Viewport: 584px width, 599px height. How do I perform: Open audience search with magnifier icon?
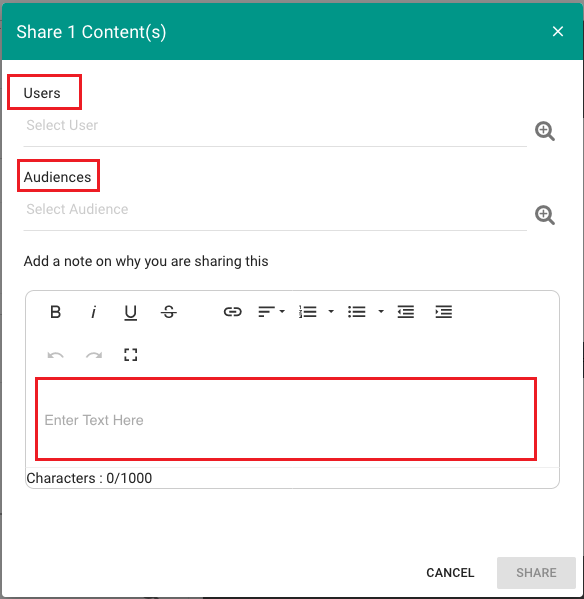pos(545,215)
